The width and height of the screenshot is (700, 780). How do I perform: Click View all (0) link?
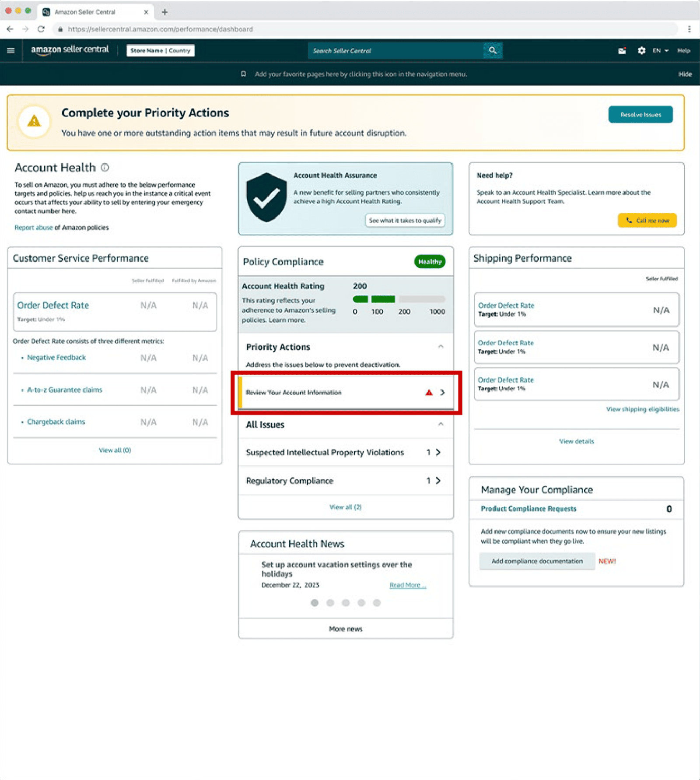(115, 450)
